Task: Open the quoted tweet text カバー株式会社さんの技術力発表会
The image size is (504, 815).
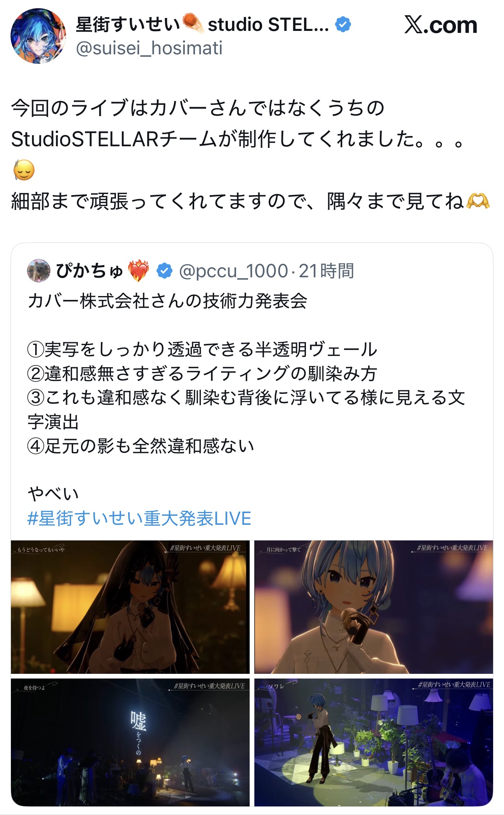Action: coord(167,301)
